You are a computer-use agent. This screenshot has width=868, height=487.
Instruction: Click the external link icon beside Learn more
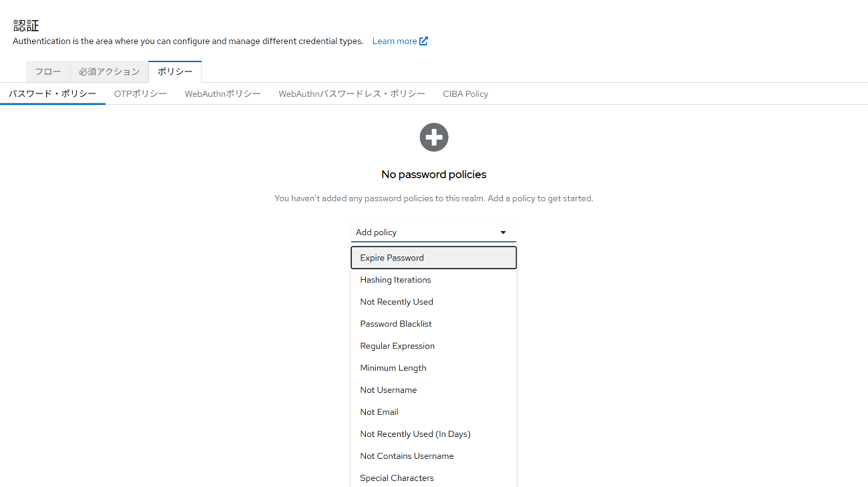click(423, 41)
